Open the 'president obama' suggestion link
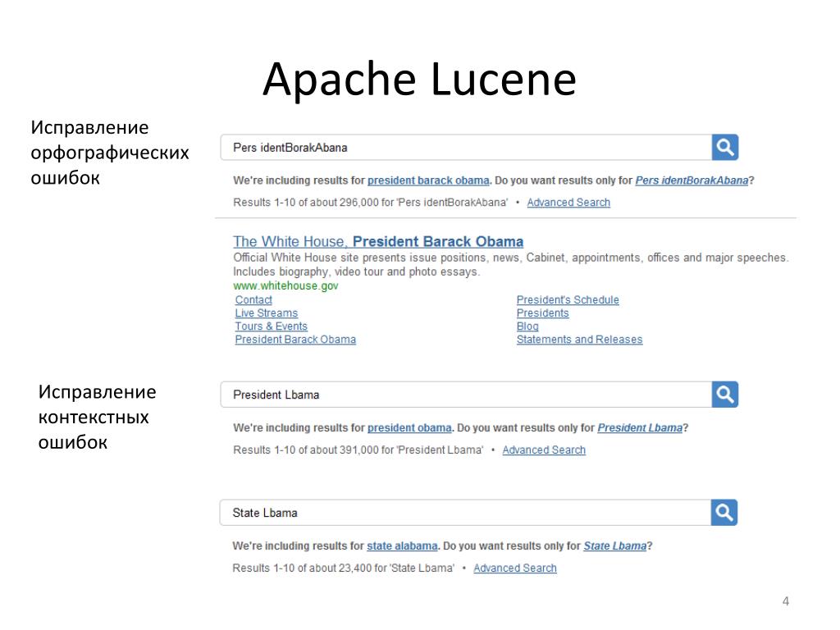The height and width of the screenshot is (630, 840). [409, 428]
